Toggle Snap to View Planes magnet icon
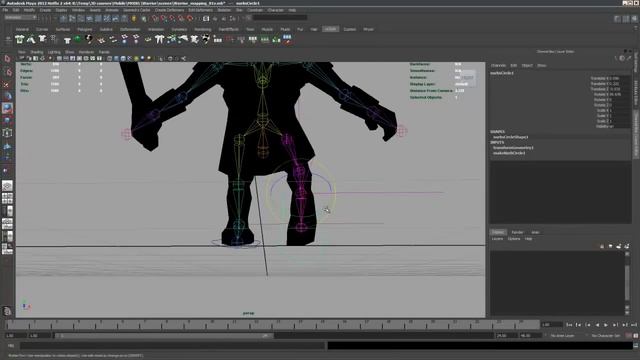640x360 pixels. 181,18
